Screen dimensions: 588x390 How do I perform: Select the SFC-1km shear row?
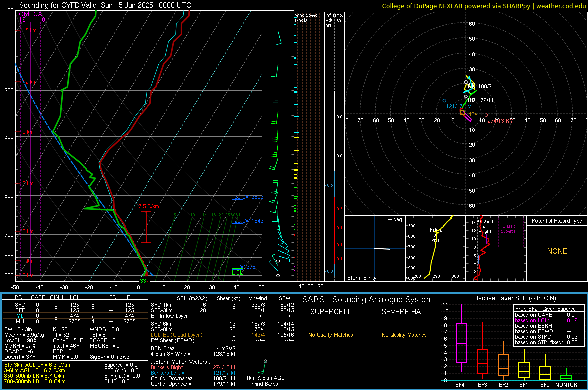(222, 305)
